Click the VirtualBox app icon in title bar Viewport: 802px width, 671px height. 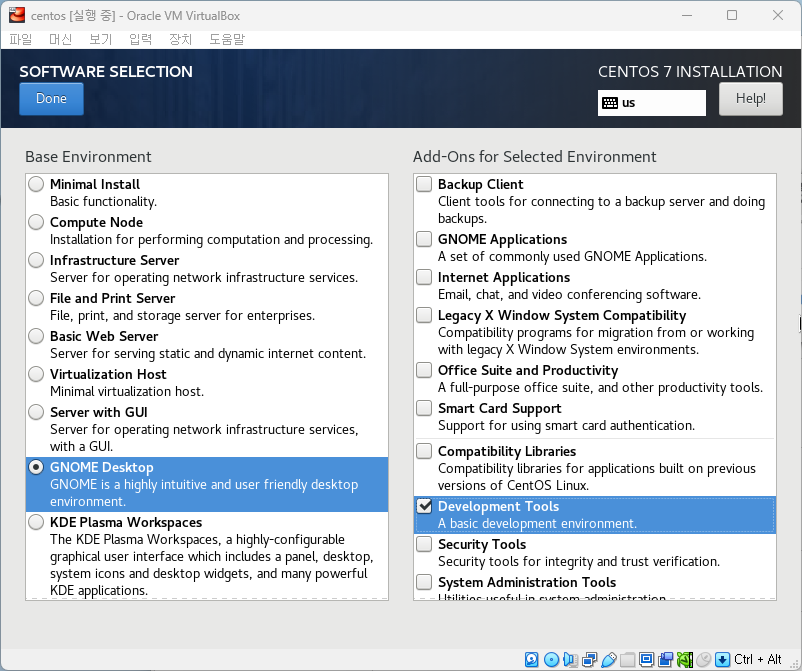pyautogui.click(x=17, y=15)
